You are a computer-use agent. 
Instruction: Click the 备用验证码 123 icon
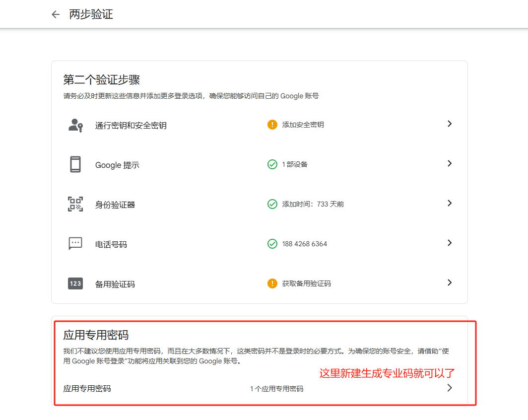pos(75,283)
